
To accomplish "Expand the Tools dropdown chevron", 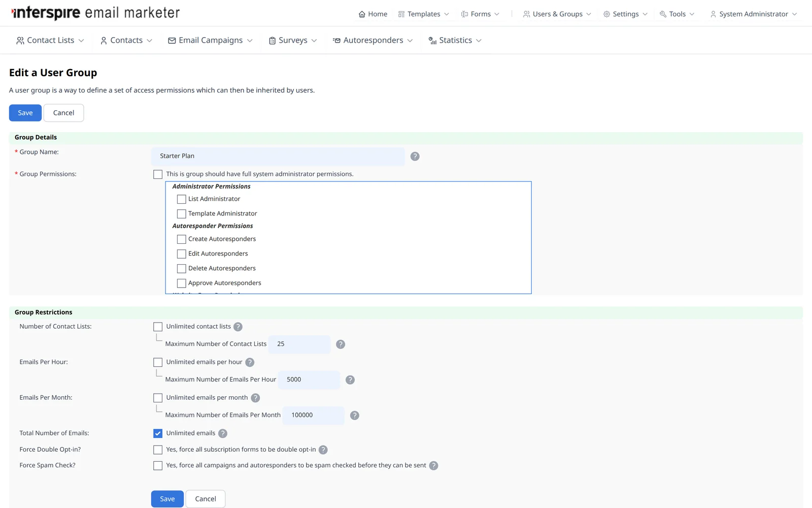I will click(692, 14).
